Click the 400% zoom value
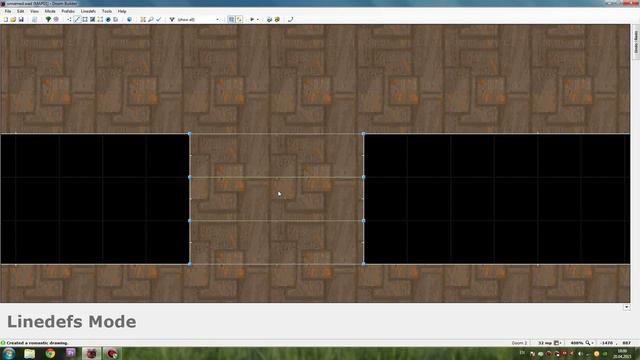Screen dimensions: 640x360 point(577,343)
